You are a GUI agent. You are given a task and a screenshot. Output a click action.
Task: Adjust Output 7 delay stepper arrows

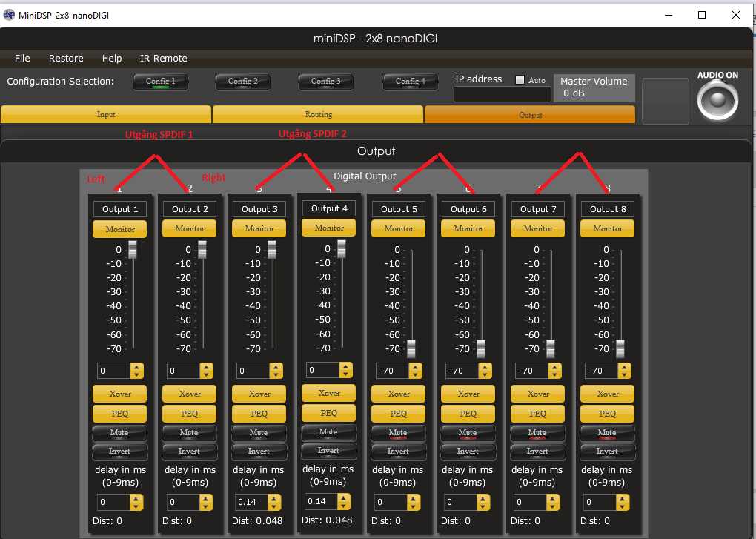tap(552, 503)
